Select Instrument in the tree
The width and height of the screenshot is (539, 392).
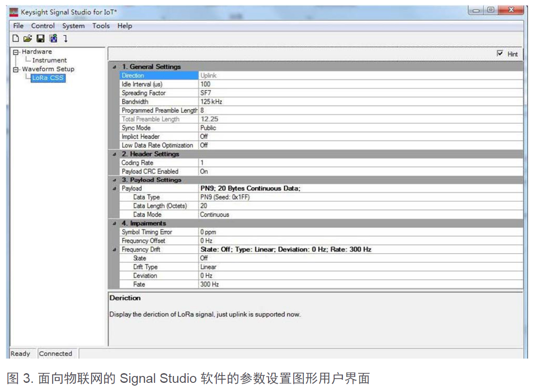coord(49,60)
